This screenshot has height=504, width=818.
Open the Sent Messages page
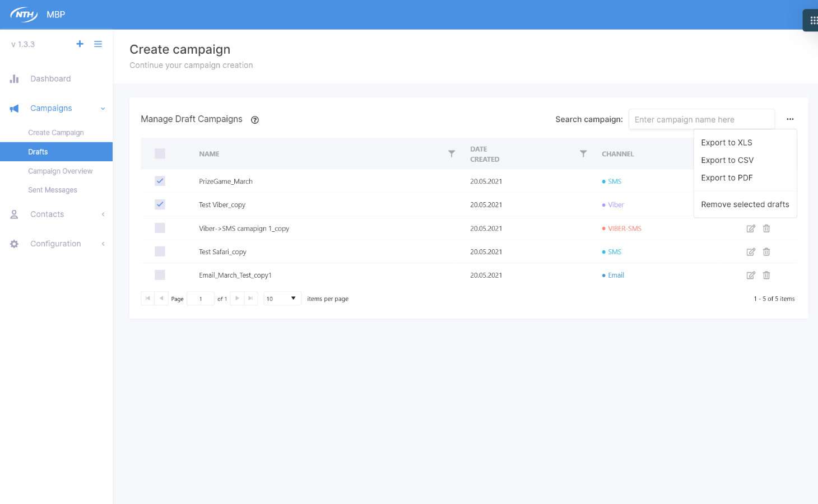point(52,190)
